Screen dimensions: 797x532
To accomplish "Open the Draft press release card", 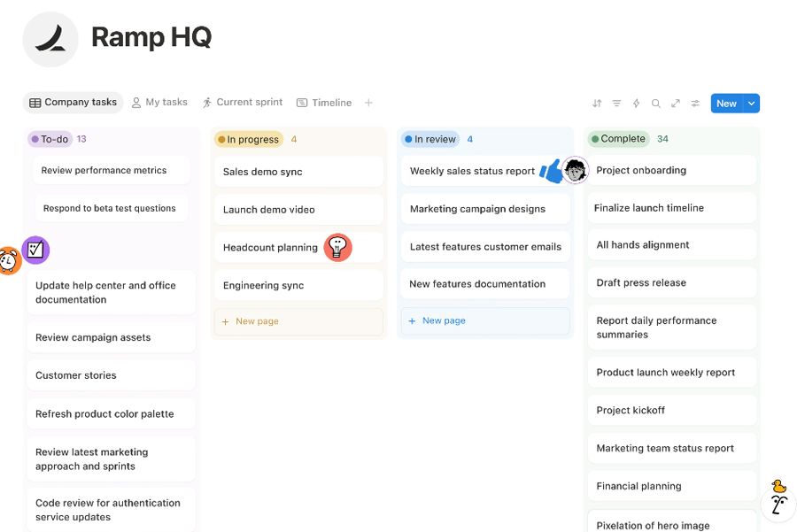I will (x=672, y=282).
